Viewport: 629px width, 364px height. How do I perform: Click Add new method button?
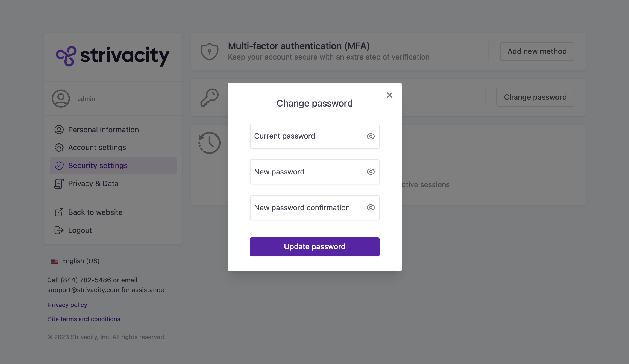[x=537, y=51]
